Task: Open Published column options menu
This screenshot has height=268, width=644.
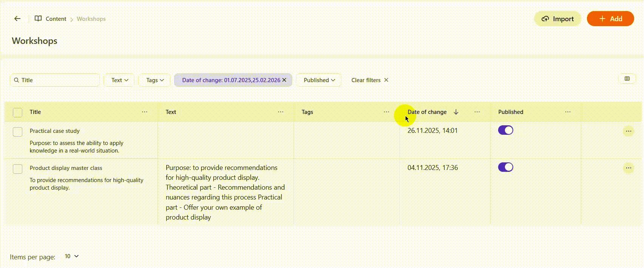Action: (568, 112)
